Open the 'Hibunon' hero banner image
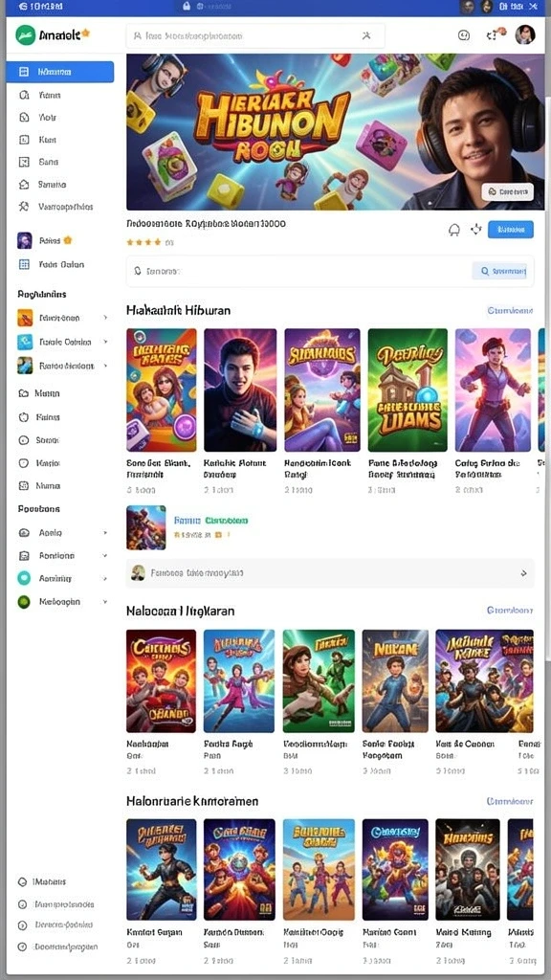The width and height of the screenshot is (551, 980). pyautogui.click(x=335, y=132)
